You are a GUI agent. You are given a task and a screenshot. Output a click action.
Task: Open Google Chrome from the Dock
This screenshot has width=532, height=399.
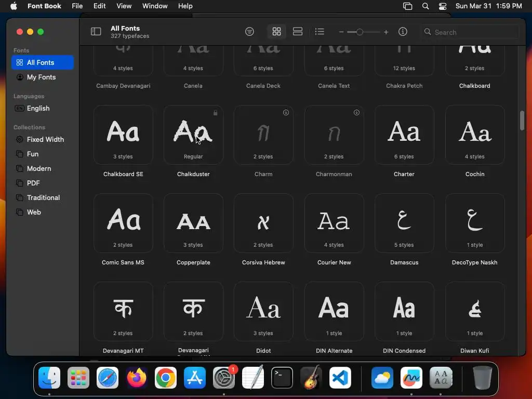pyautogui.click(x=166, y=378)
